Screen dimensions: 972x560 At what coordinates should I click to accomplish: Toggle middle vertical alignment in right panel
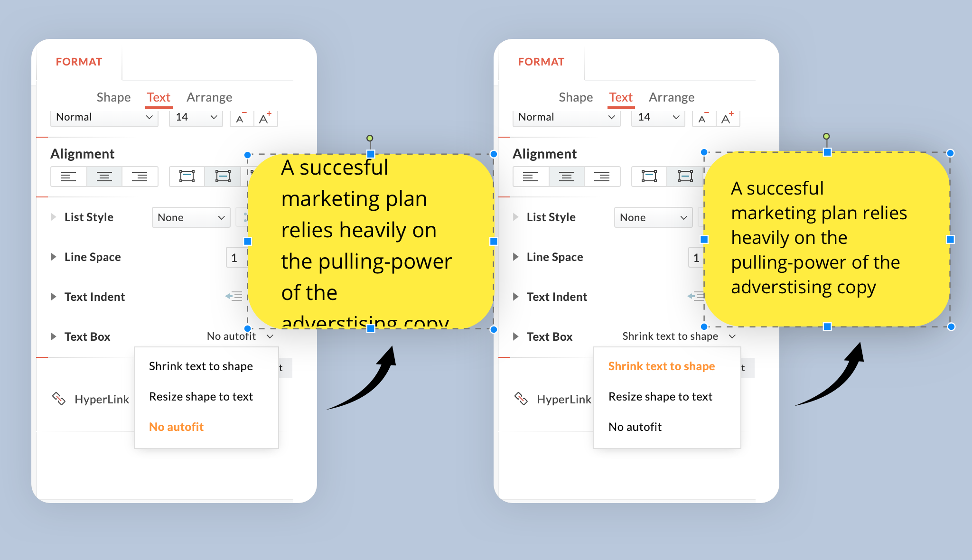pyautogui.click(x=685, y=176)
